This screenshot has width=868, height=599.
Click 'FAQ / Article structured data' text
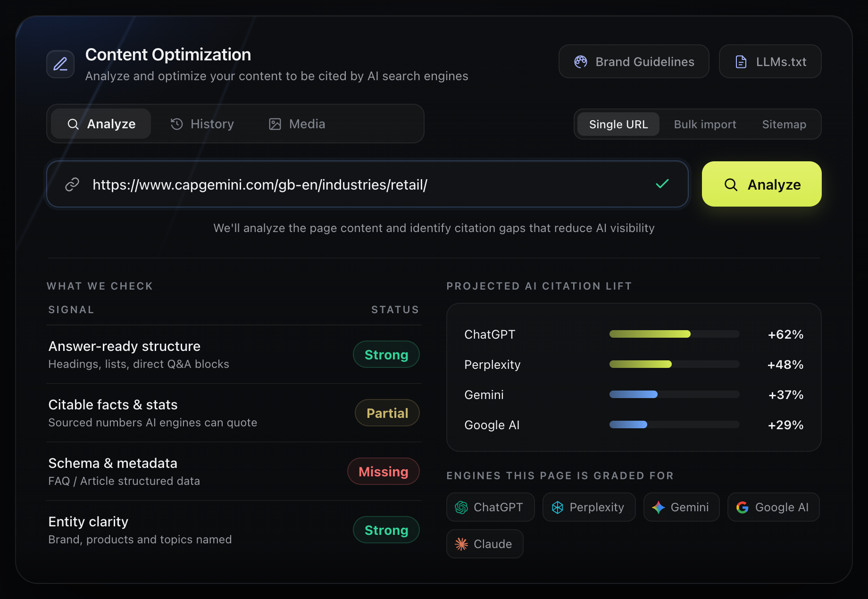pyautogui.click(x=124, y=481)
